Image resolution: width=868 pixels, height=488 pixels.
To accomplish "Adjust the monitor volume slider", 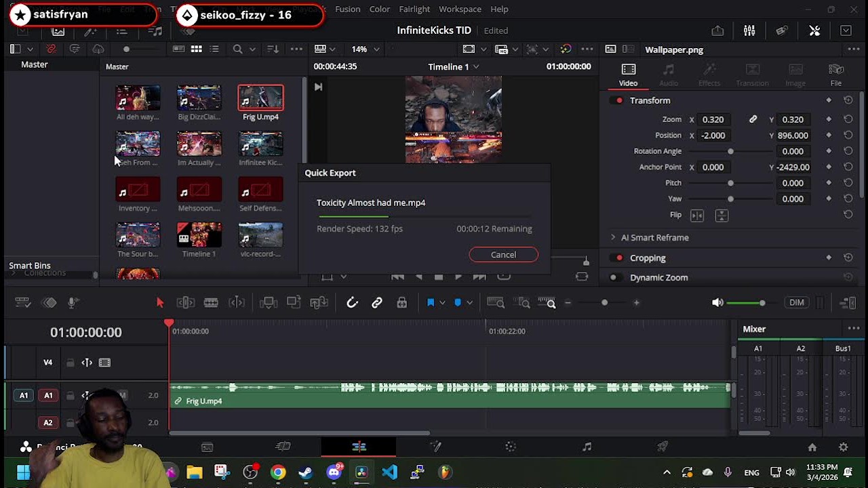I will click(x=762, y=303).
